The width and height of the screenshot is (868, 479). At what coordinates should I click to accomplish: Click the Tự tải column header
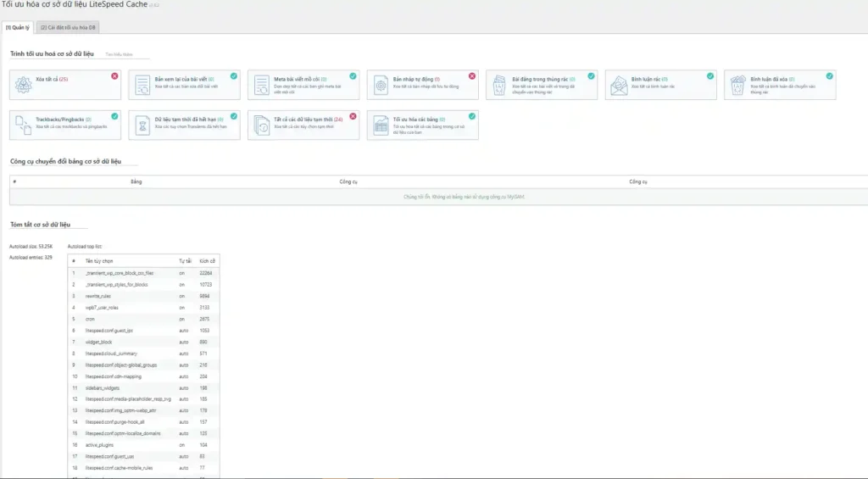click(x=185, y=261)
